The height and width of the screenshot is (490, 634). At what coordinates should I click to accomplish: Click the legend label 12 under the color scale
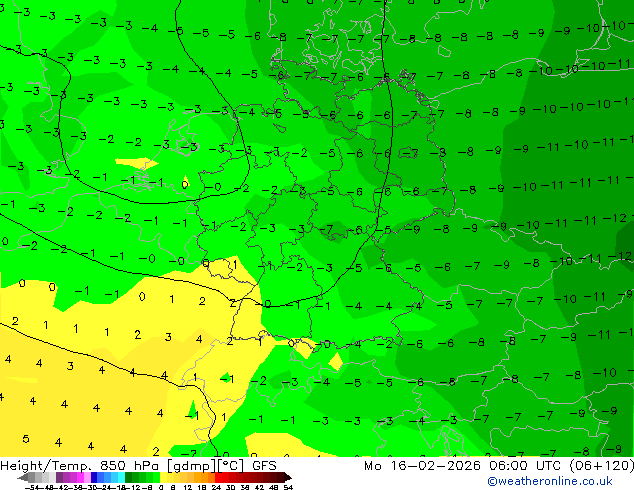pos(188,488)
